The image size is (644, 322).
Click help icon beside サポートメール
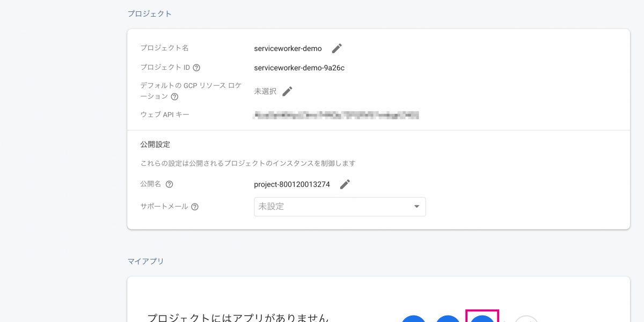[x=195, y=207]
